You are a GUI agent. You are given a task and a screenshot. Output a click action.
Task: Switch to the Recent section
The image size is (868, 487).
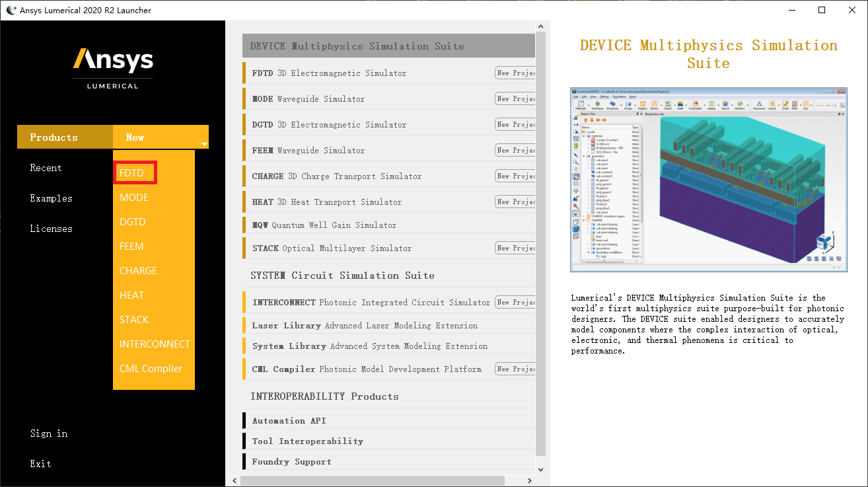click(x=46, y=168)
